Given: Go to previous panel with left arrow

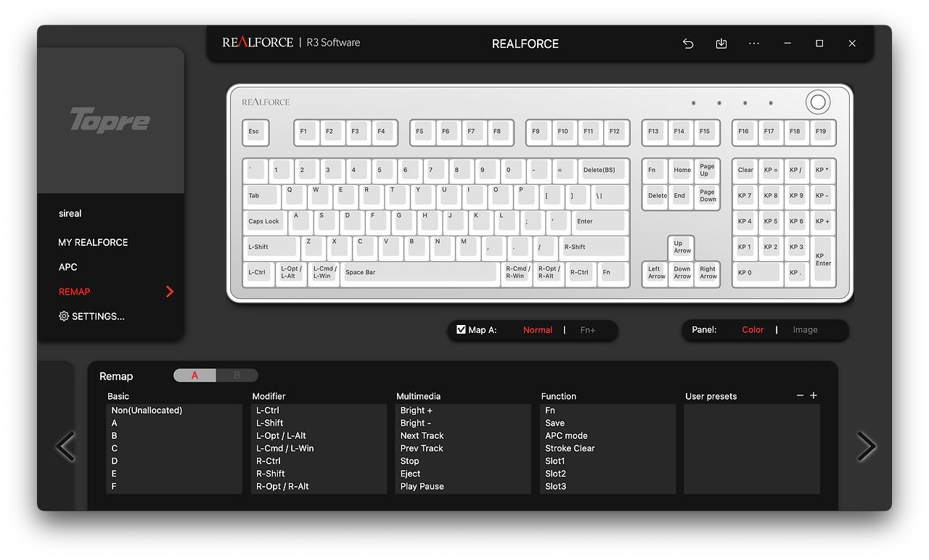Looking at the screenshot, I should click(x=65, y=446).
